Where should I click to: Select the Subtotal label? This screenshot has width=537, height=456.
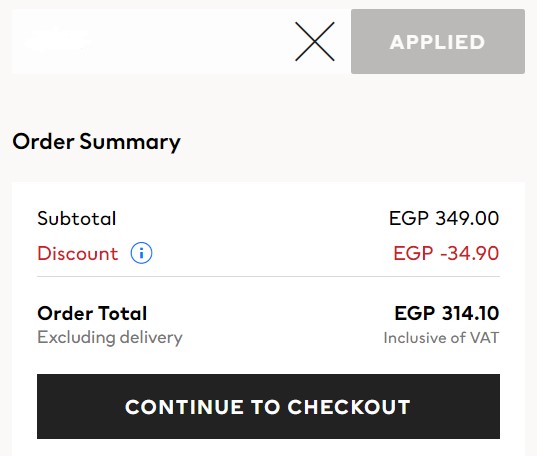[x=77, y=219]
